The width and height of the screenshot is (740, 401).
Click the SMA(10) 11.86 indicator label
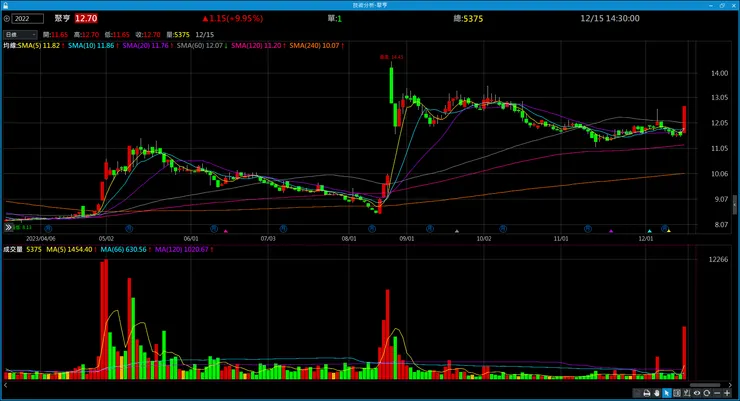[x=93, y=46]
